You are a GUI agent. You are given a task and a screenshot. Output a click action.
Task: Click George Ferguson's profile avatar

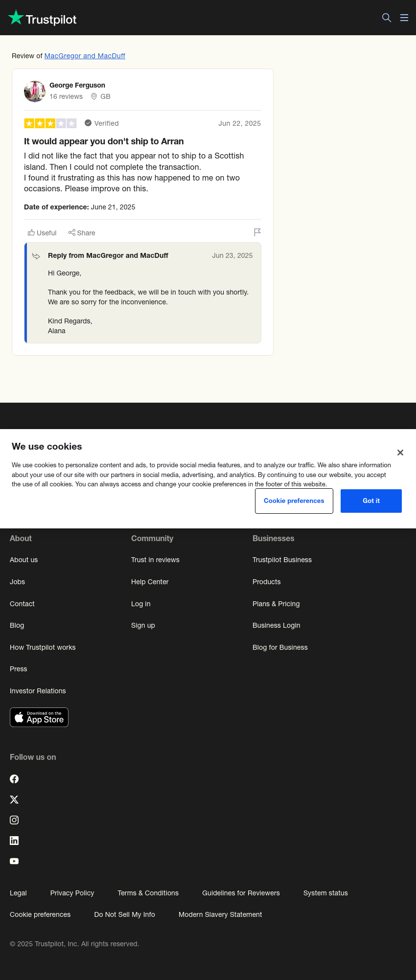pos(35,91)
